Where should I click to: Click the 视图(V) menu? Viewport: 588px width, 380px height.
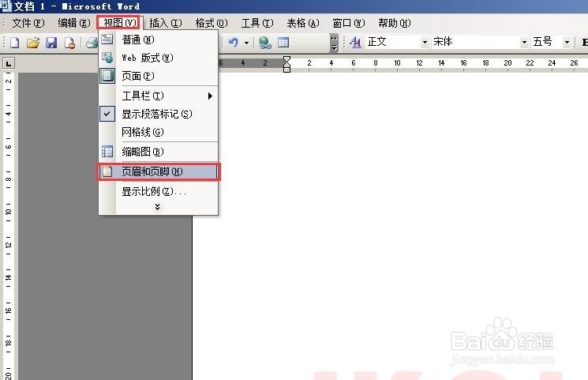tap(119, 23)
